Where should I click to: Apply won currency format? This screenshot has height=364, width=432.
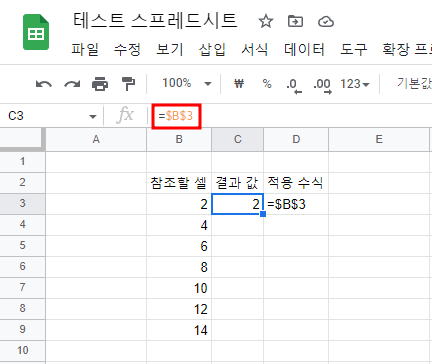tap(239, 83)
